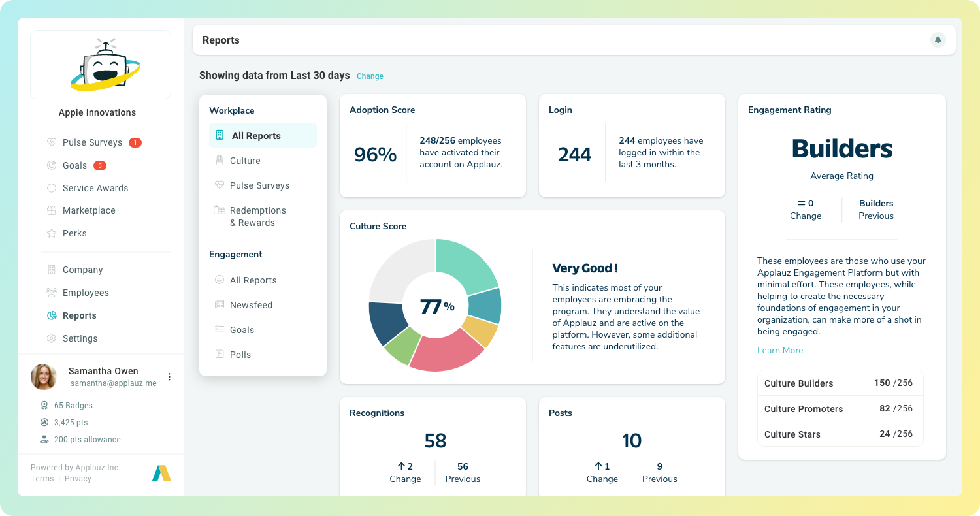980x516 pixels.
Task: Select the Employees sidebar icon
Action: pyautogui.click(x=52, y=293)
